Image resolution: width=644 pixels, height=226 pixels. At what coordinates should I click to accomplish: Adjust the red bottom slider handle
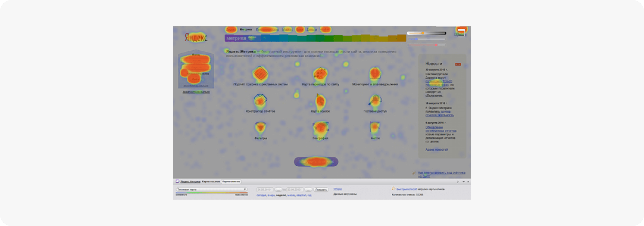tap(436, 45)
